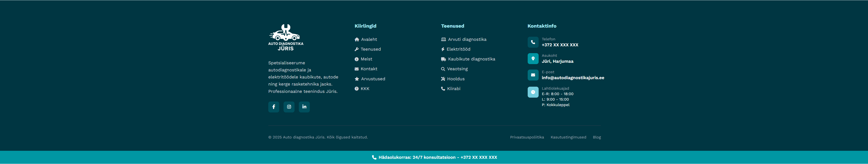Screen dimensions: 868x164
Task: Open the Kasutustingimused link
Action: [568, 137]
